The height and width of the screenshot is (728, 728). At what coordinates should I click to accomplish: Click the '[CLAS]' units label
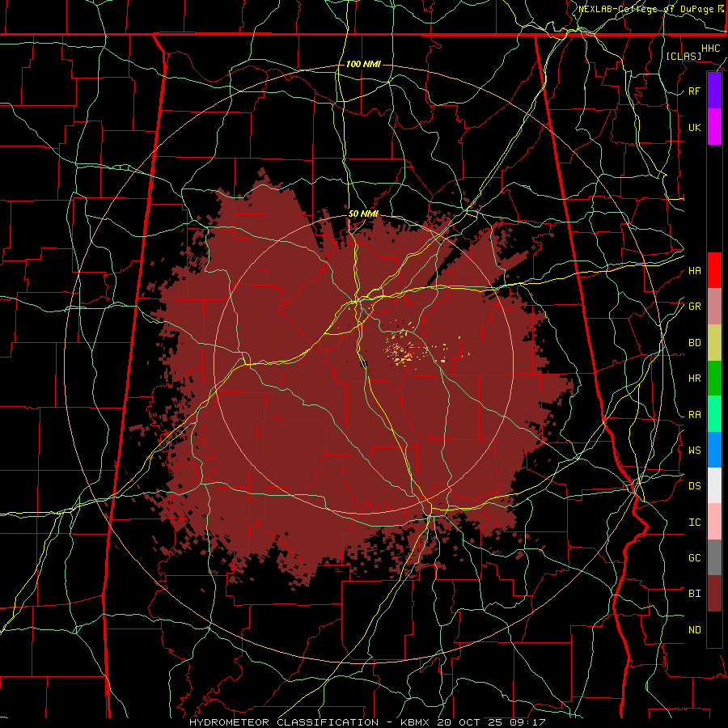click(684, 56)
